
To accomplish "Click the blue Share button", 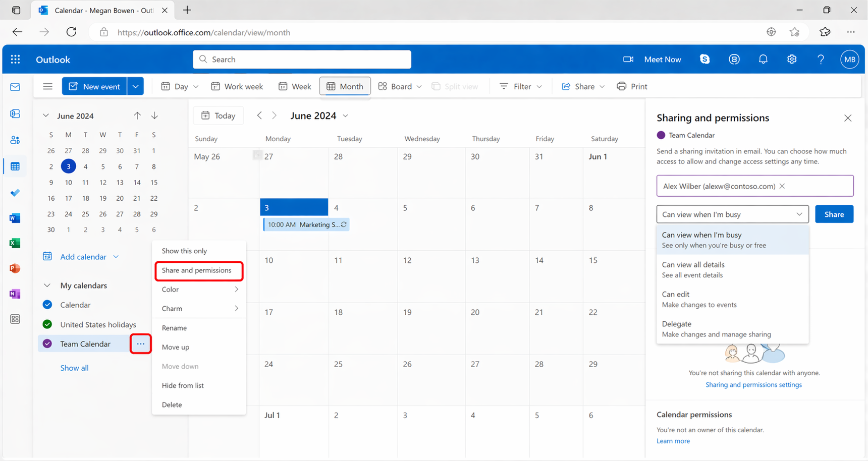I will coord(834,214).
